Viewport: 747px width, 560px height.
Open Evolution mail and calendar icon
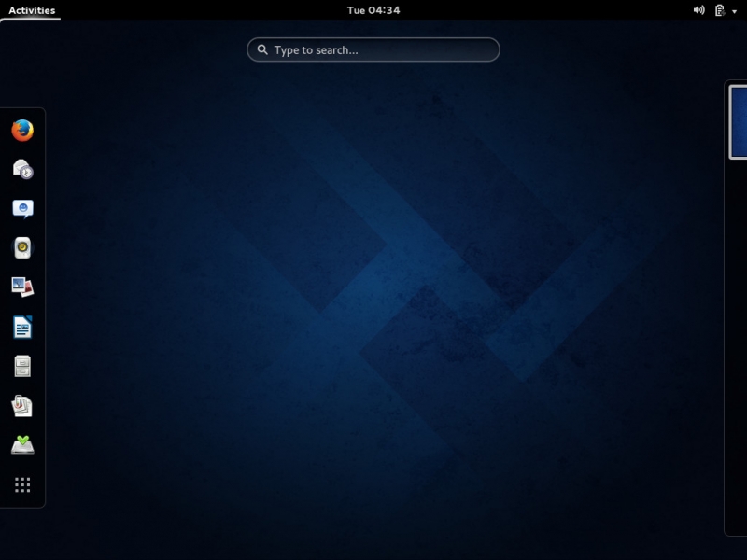(22, 170)
